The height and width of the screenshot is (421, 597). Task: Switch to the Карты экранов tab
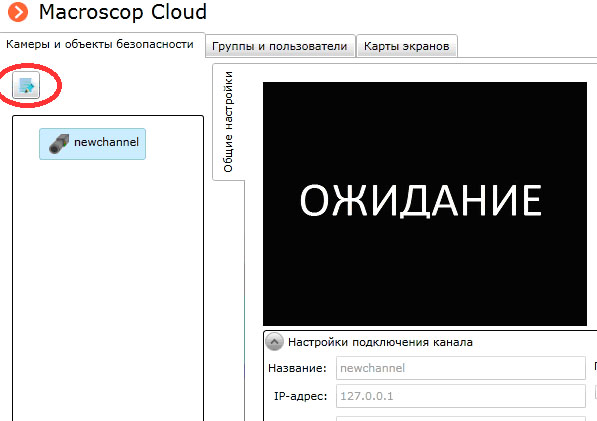click(x=407, y=46)
